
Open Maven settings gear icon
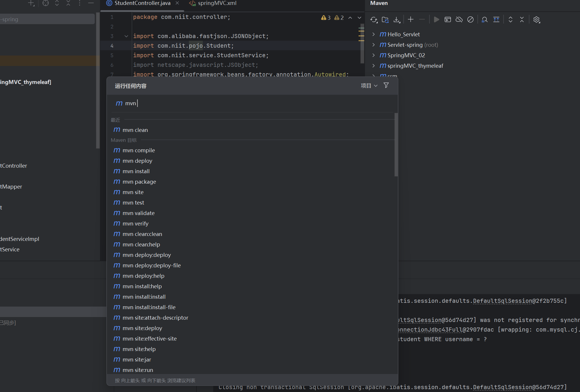(536, 20)
